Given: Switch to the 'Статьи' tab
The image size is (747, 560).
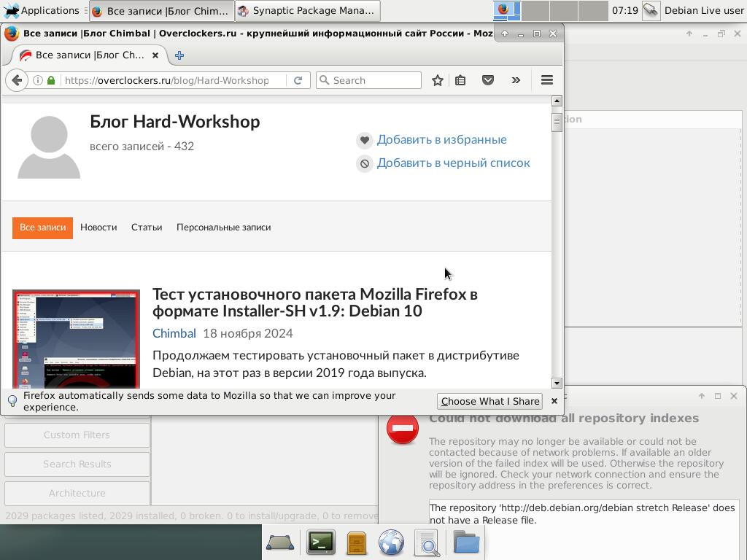Looking at the screenshot, I should pyautogui.click(x=147, y=227).
